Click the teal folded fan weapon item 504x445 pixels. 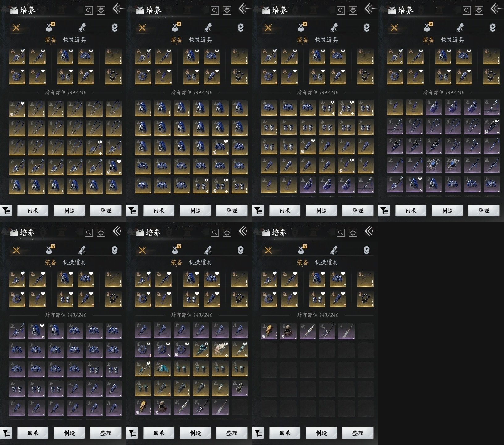pos(201,349)
